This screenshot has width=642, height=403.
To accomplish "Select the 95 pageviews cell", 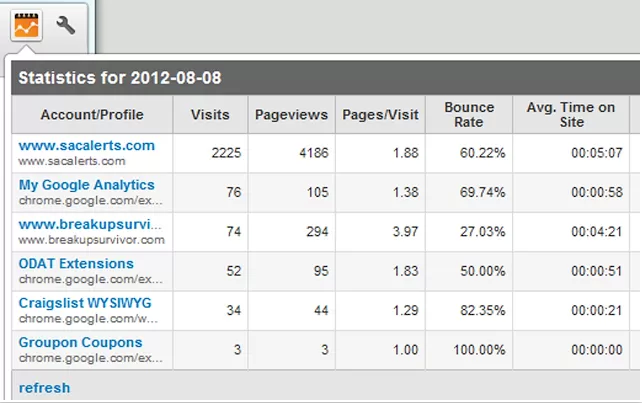I will (x=321, y=271).
